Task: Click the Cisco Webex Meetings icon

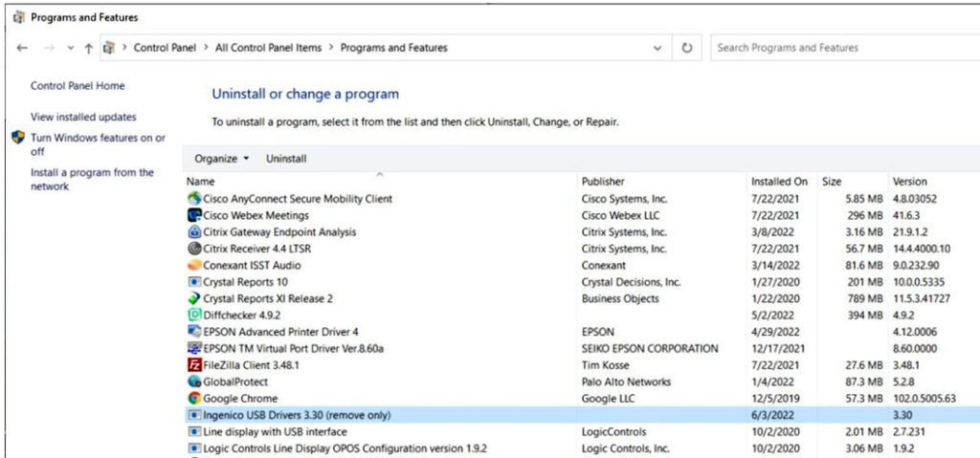Action: click(x=194, y=215)
